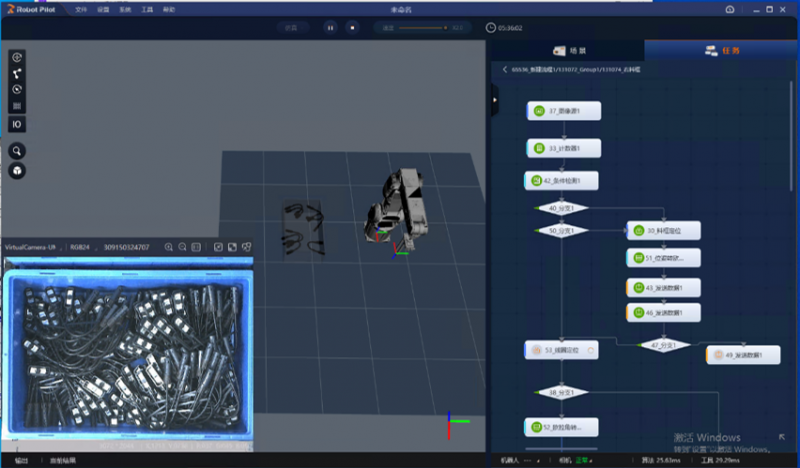The image size is (800, 468).
Task: Select the 37_图像源1 node
Action: coord(563,111)
